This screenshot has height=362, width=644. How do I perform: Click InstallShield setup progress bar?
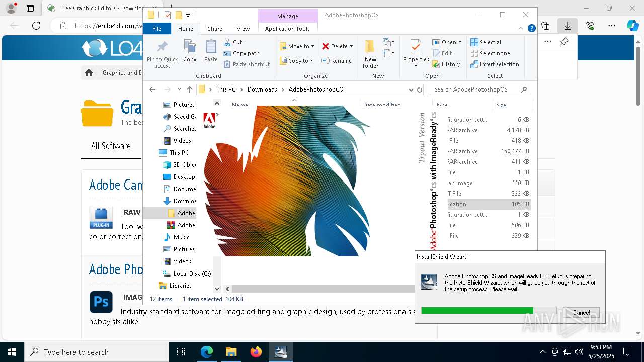tap(489, 311)
